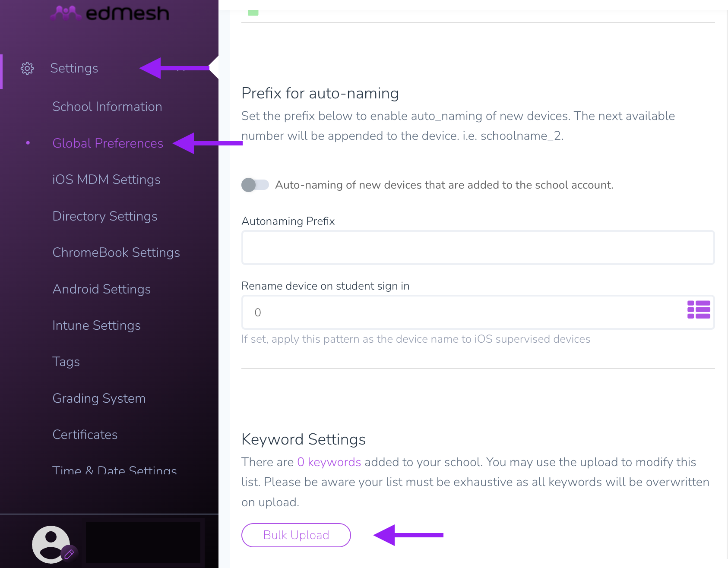Open the 0 keywords link
The width and height of the screenshot is (728, 568).
(329, 462)
